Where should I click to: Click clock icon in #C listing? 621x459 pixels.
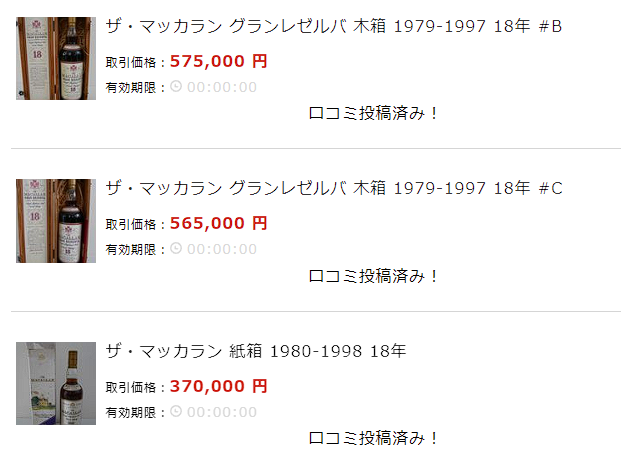[x=176, y=249]
